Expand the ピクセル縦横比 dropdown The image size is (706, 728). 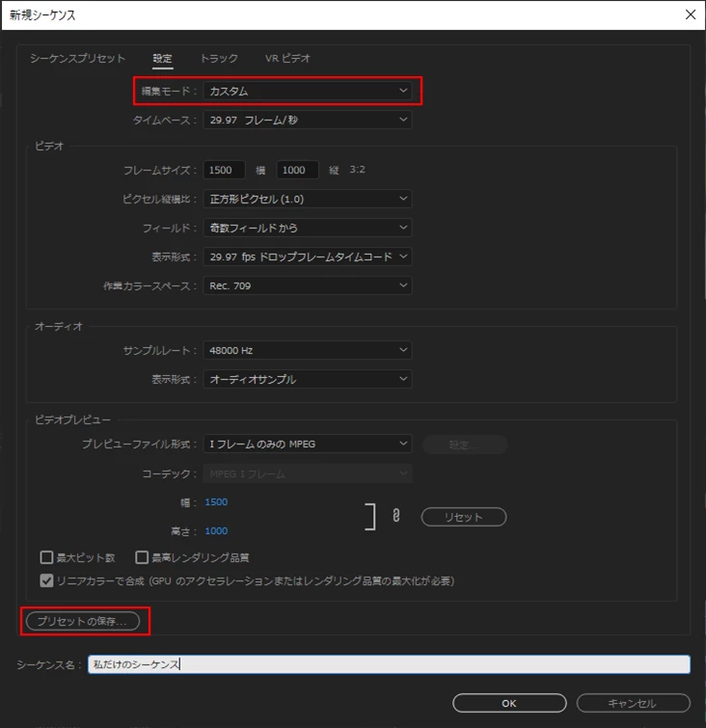point(308,199)
